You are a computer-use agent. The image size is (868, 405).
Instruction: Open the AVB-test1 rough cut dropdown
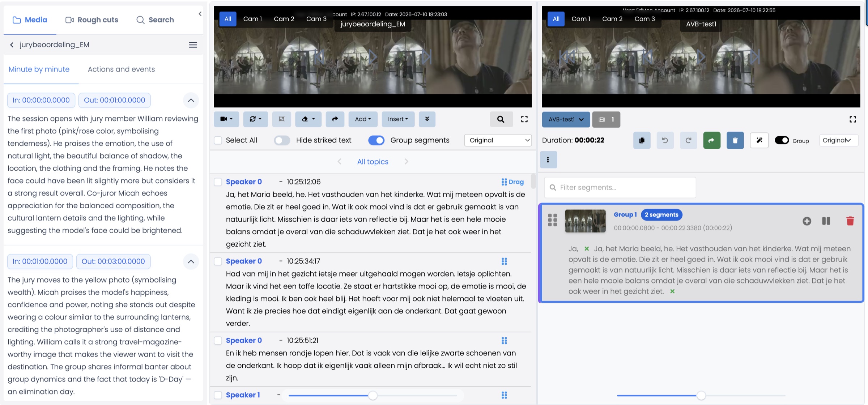pos(566,119)
